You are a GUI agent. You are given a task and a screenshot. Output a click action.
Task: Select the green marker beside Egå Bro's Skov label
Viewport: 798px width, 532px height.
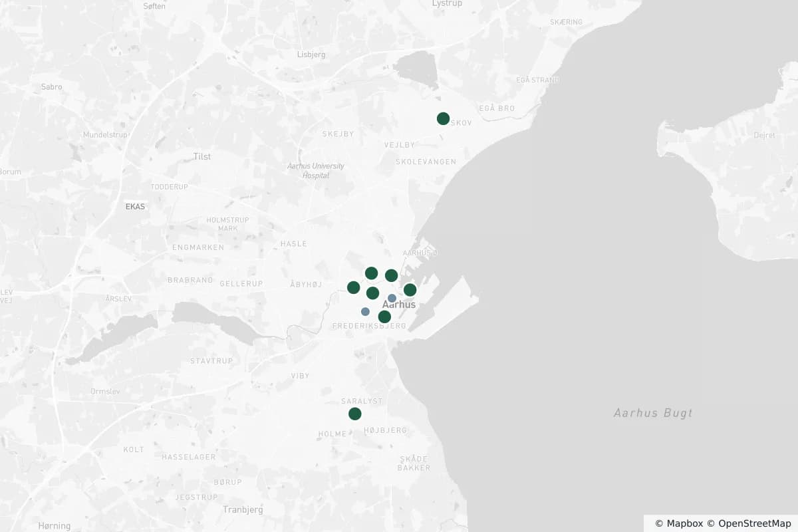tap(443, 118)
